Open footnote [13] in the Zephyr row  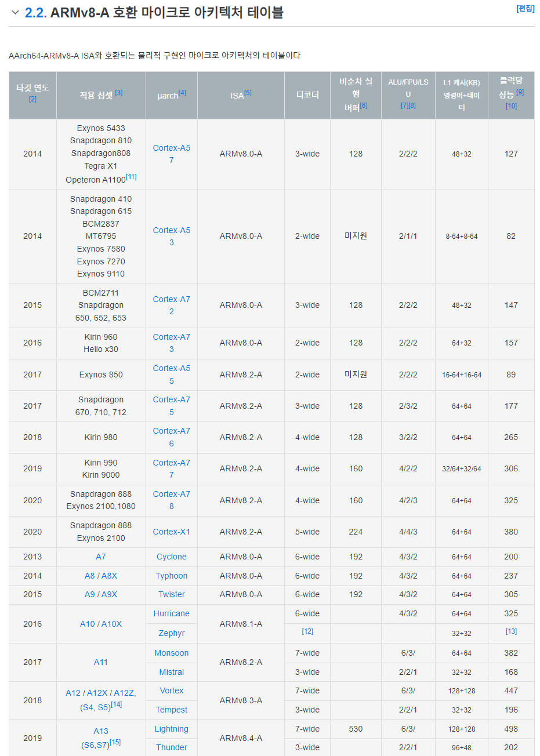click(511, 631)
